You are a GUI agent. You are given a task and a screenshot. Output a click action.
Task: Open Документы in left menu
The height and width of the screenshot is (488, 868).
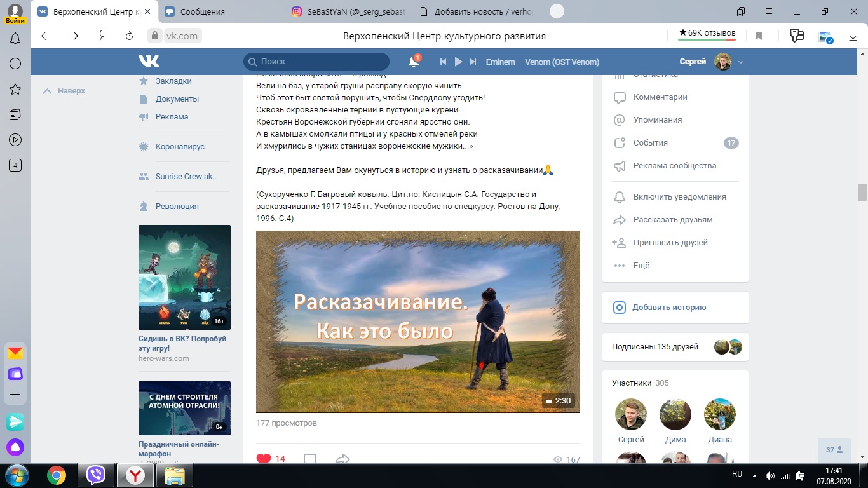point(177,99)
